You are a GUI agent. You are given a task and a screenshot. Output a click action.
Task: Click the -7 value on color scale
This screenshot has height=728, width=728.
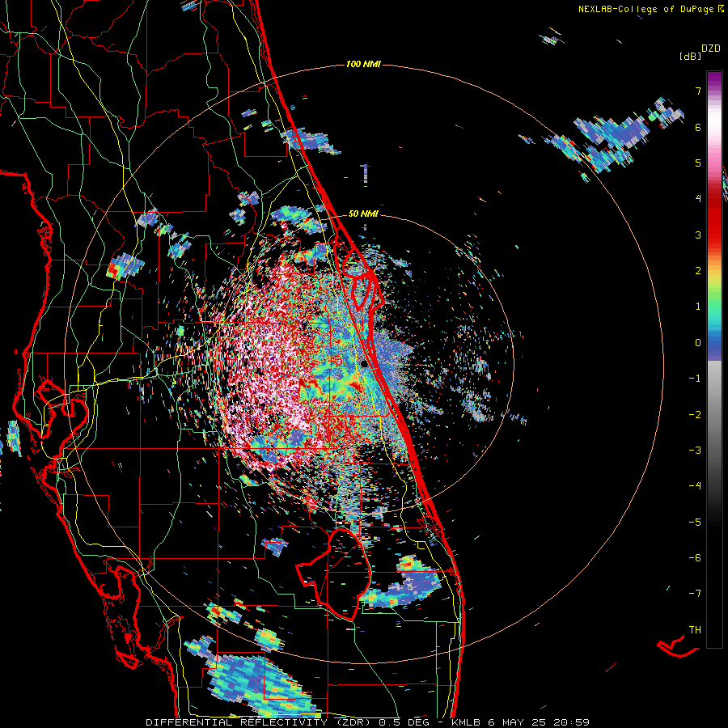[x=695, y=594]
